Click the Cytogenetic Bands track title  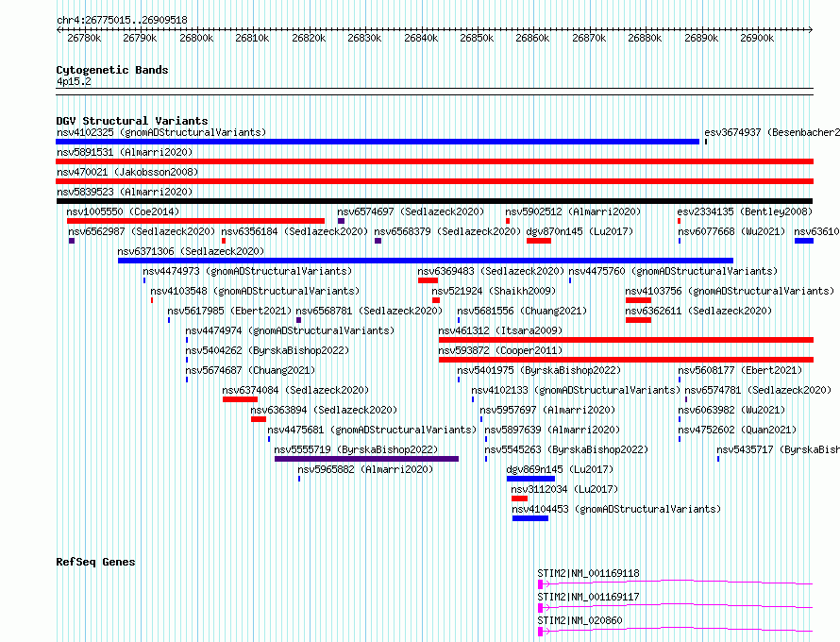click(x=112, y=70)
